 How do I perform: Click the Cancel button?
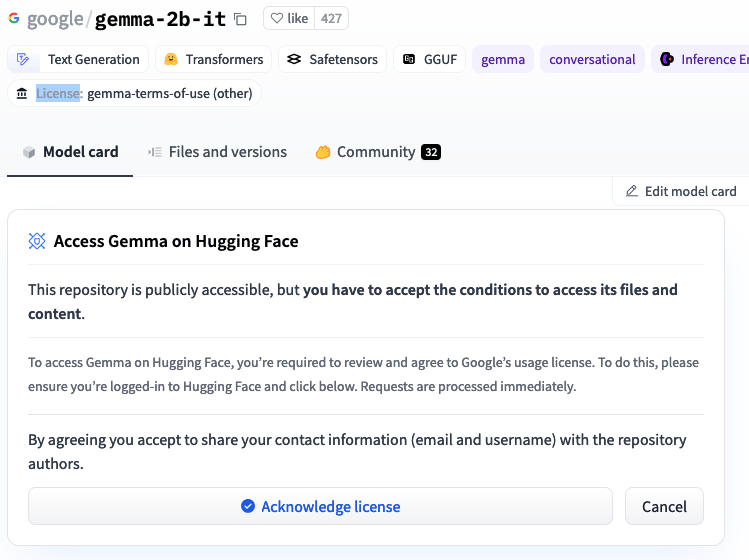point(664,506)
